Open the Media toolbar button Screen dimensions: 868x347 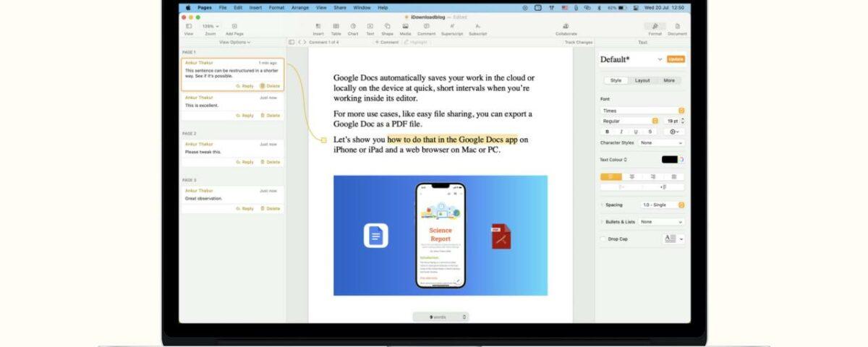405,26
